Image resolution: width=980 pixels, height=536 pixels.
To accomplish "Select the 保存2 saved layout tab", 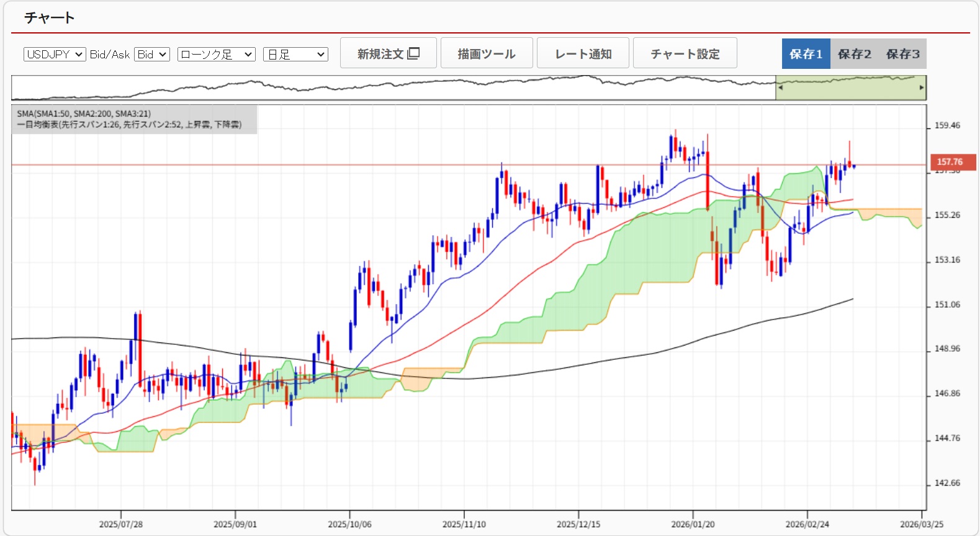I will pyautogui.click(x=854, y=54).
